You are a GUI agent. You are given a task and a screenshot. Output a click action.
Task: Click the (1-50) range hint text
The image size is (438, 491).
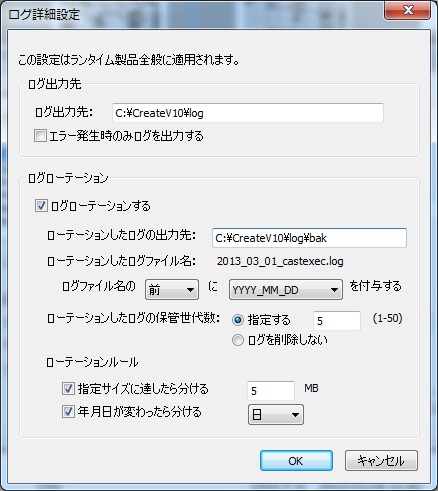pos(387,318)
